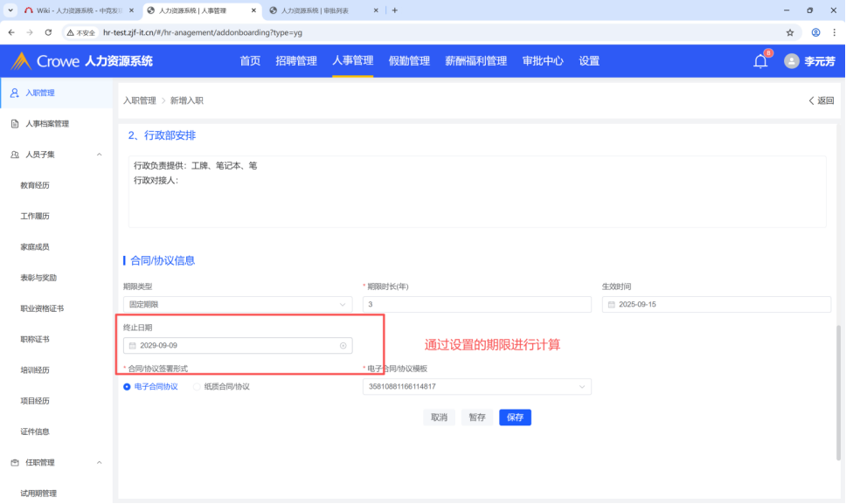This screenshot has width=846, height=504.
Task: Collapse the 任职管理 sidebar group
Action: click(99, 462)
